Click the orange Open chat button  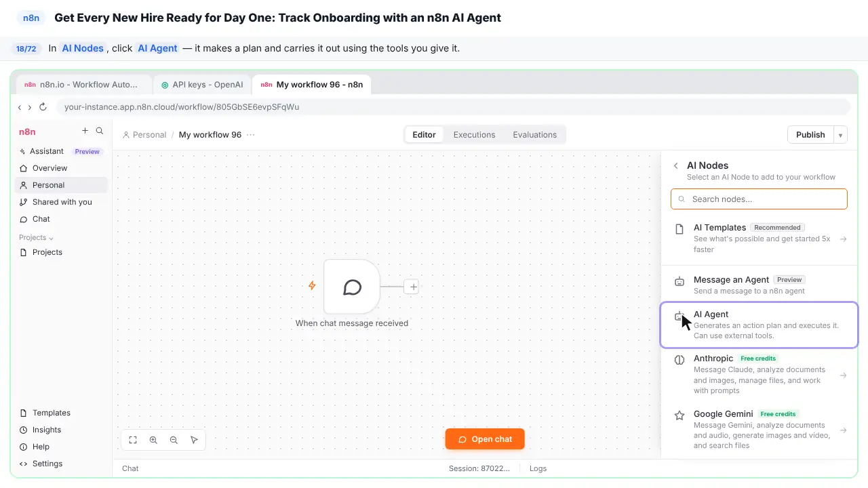(485, 439)
